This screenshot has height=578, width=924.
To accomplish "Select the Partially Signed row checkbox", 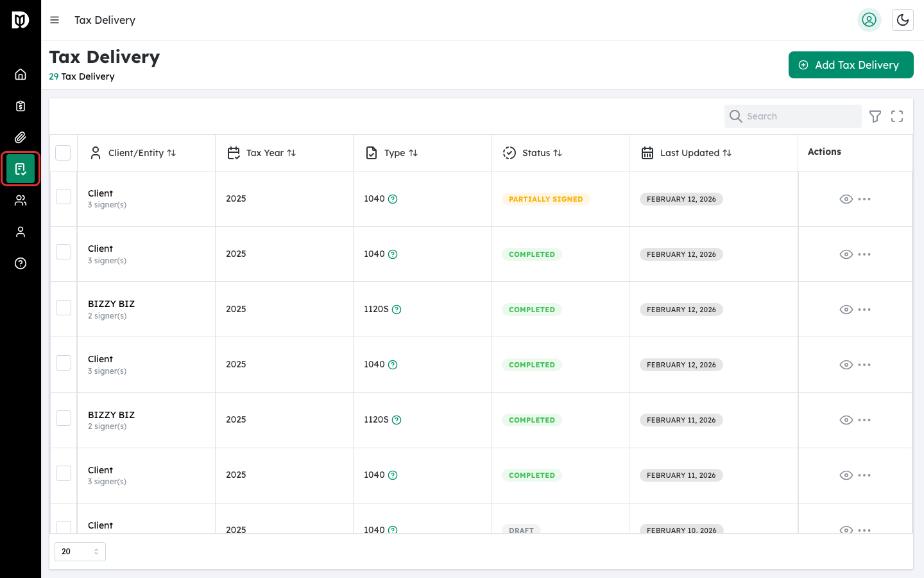I will 64,197.
